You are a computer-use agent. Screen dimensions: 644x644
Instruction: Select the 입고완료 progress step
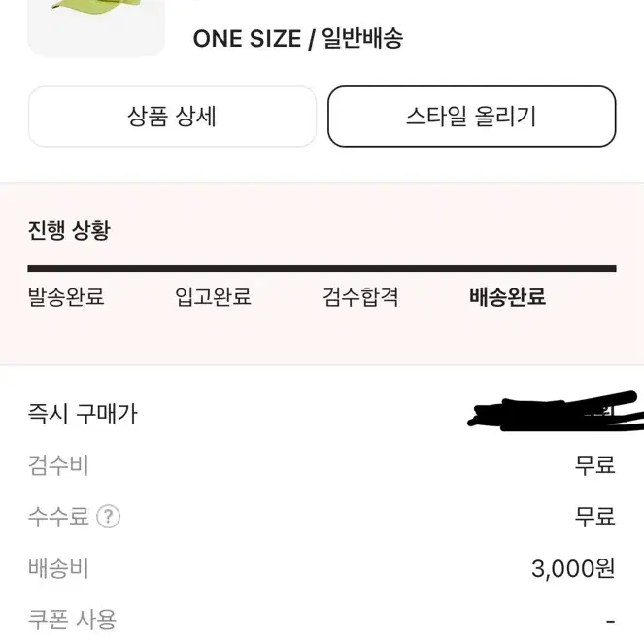click(x=213, y=296)
